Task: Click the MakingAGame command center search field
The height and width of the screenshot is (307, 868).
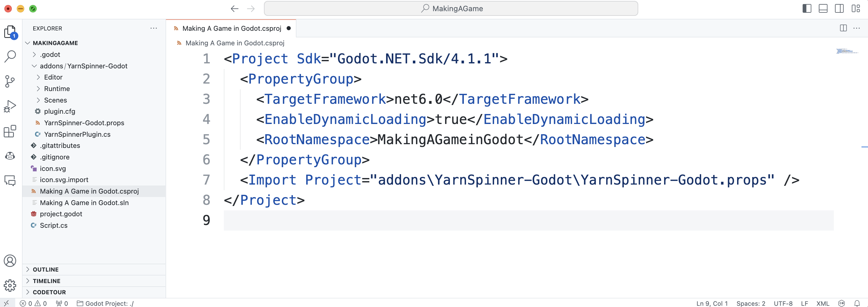Action: 450,8
